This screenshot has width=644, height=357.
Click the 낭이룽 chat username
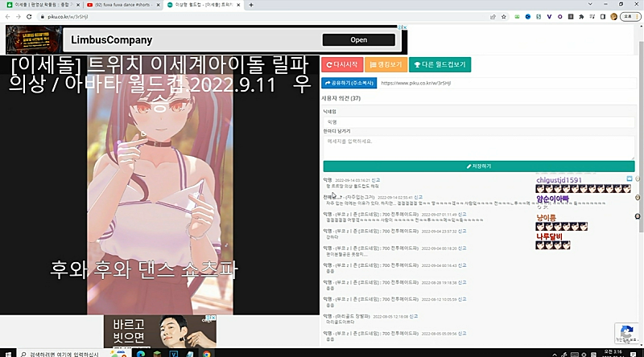546,218
